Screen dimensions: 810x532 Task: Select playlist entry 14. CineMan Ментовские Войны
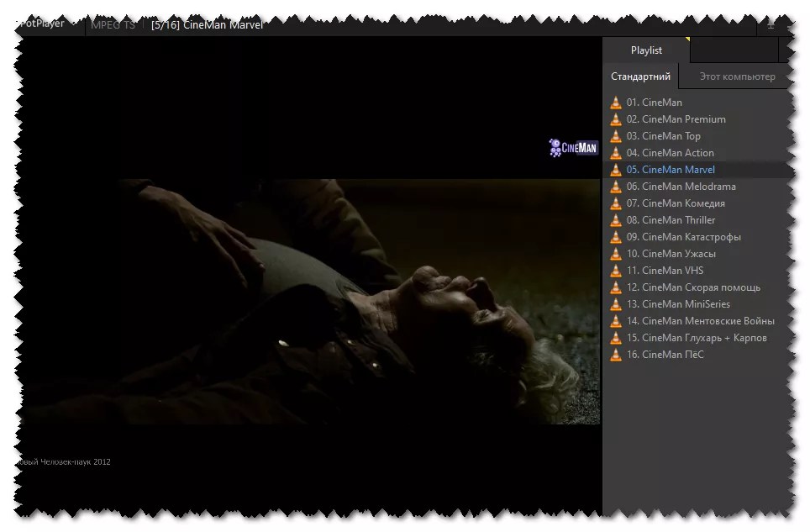coord(698,321)
